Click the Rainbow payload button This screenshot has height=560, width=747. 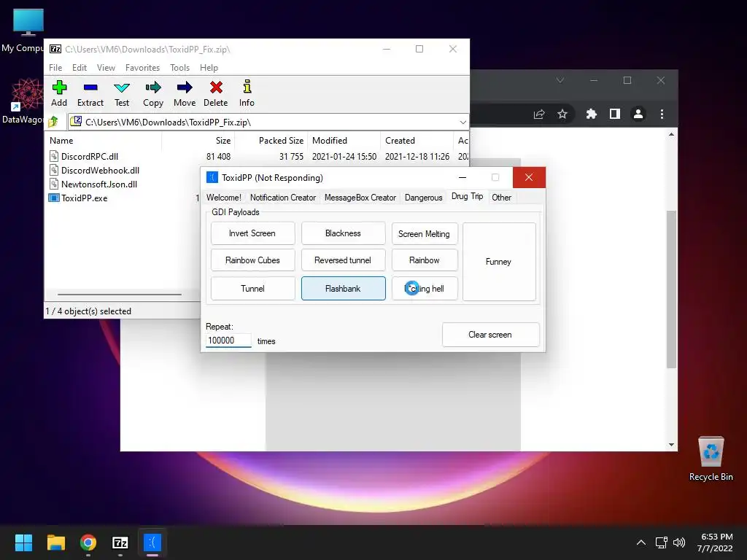[425, 260]
